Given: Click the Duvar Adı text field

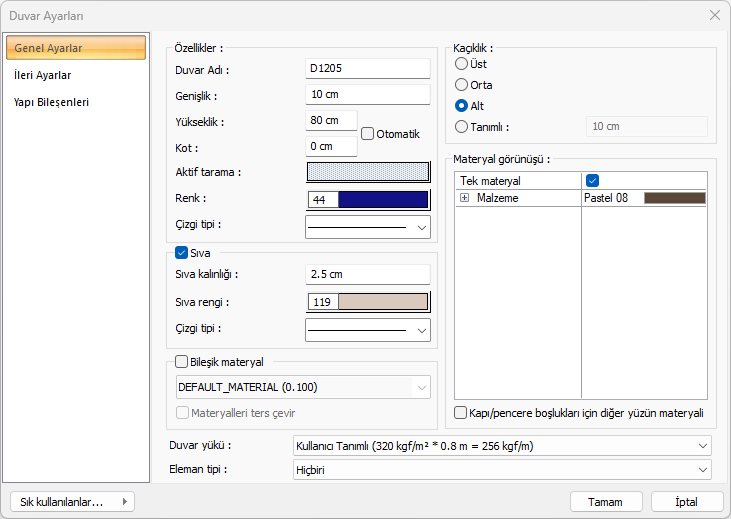Looking at the screenshot, I should pyautogui.click(x=367, y=69).
